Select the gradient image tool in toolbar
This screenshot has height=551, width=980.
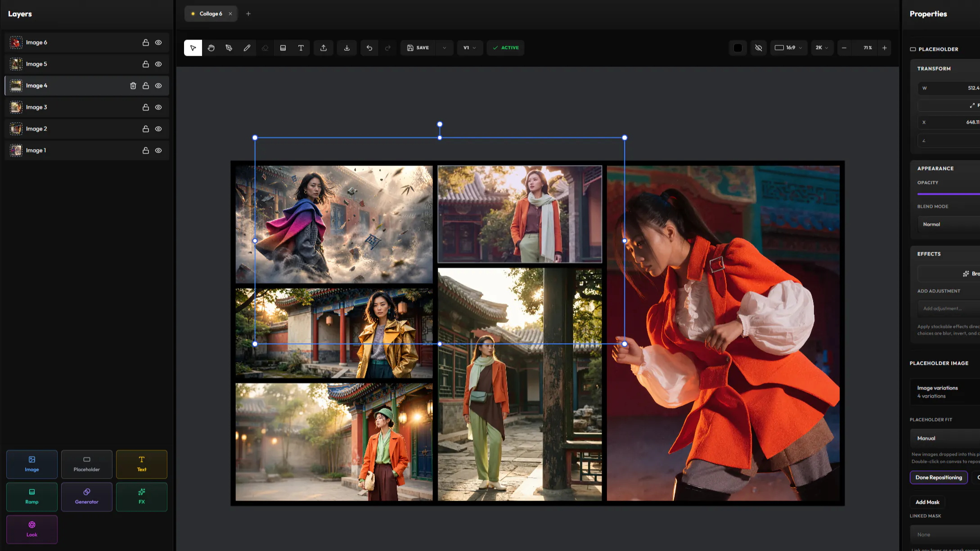(x=283, y=48)
